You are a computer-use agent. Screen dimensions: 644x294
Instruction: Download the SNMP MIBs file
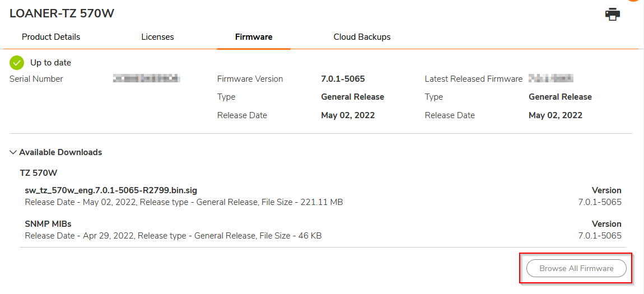click(x=49, y=224)
